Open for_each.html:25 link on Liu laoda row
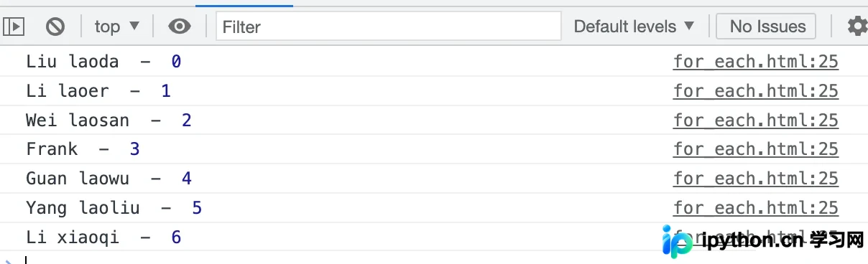The height and width of the screenshot is (264, 868). 756,62
